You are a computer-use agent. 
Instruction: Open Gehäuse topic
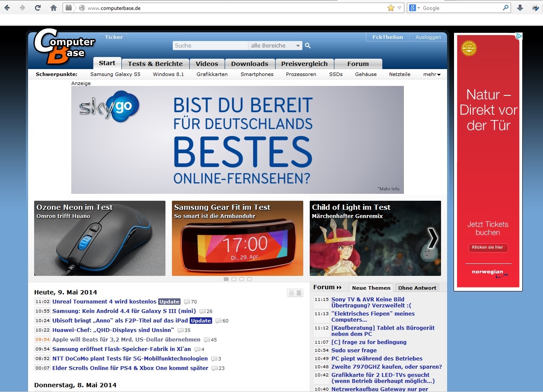coord(366,74)
